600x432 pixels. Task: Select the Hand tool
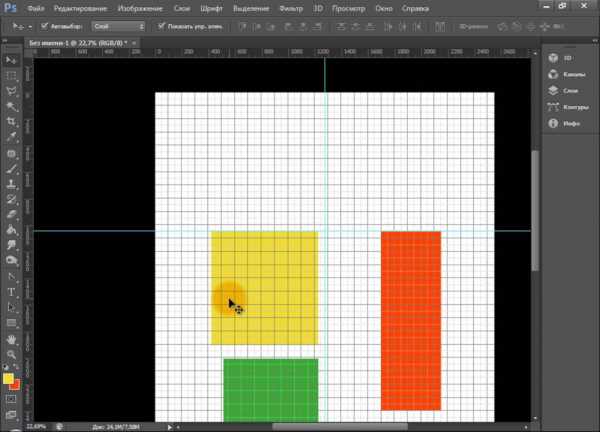point(11,340)
